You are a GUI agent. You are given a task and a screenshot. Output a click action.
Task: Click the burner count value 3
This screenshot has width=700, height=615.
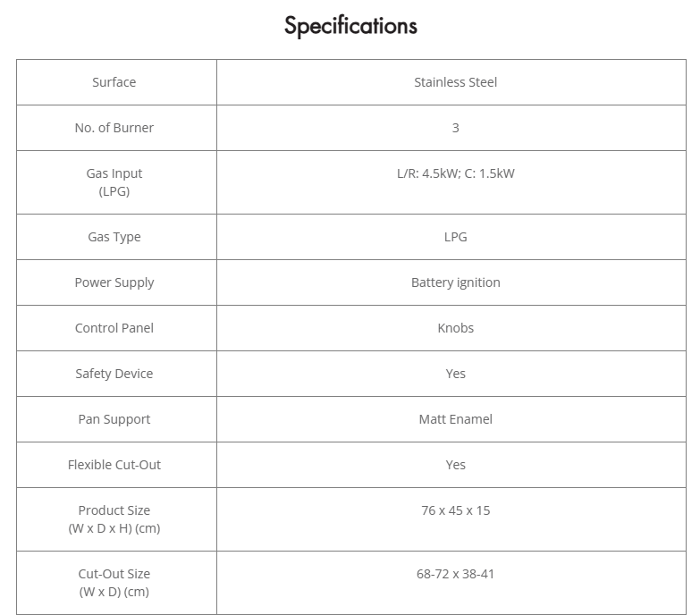click(455, 128)
